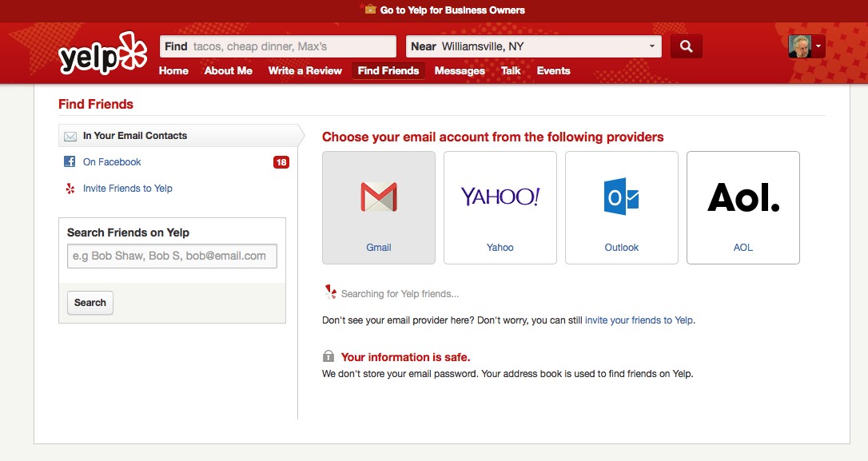The image size is (868, 461).
Task: Click the Outlook logo icon
Action: click(x=621, y=197)
